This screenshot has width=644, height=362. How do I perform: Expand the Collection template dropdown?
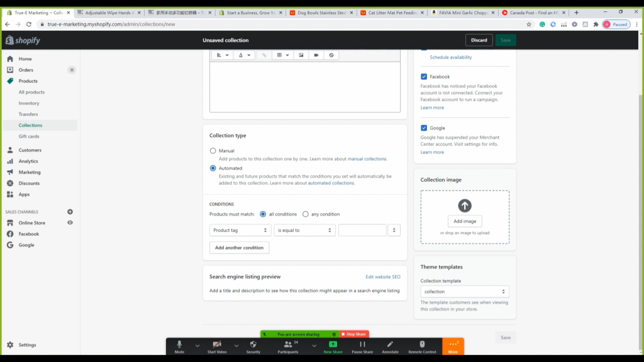click(x=465, y=292)
